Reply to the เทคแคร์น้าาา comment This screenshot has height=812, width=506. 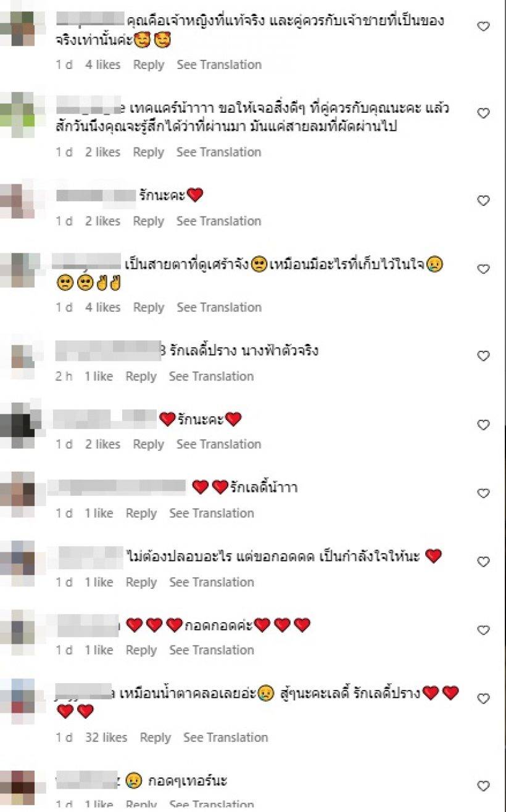click(149, 152)
